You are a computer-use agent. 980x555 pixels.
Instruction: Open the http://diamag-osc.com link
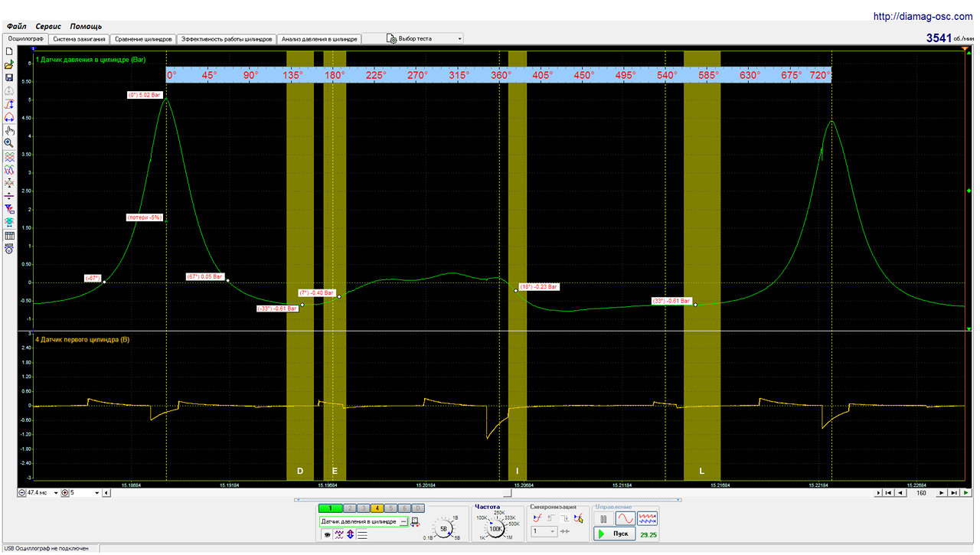pyautogui.click(x=924, y=15)
